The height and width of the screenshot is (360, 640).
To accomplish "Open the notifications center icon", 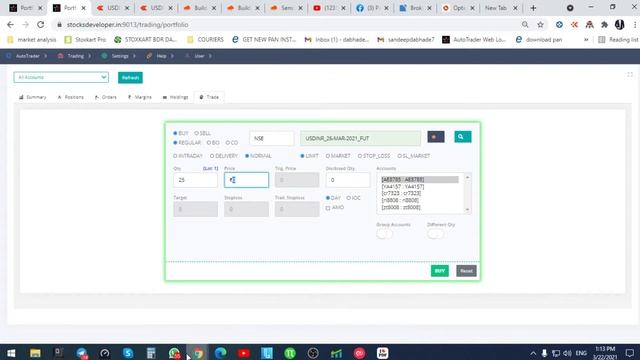I will click(x=629, y=353).
